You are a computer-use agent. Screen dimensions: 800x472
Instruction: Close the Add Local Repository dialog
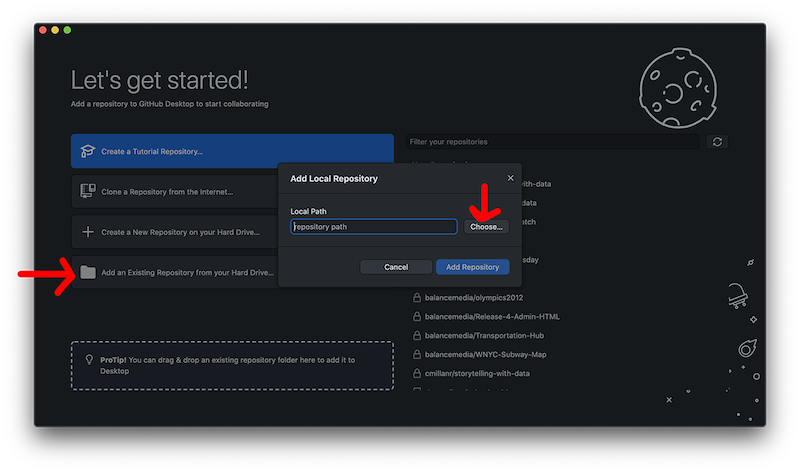click(510, 178)
